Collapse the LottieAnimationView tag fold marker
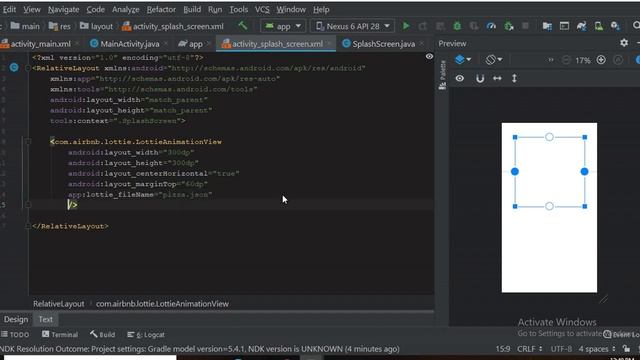Screen dimensions: 640x360 click(28, 142)
